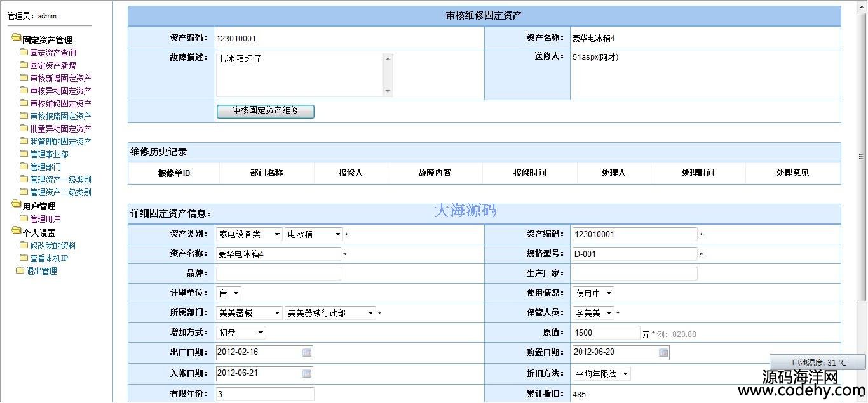The image size is (868, 403).
Task: Click the 审核固定资产维修 button
Action: tap(266, 111)
